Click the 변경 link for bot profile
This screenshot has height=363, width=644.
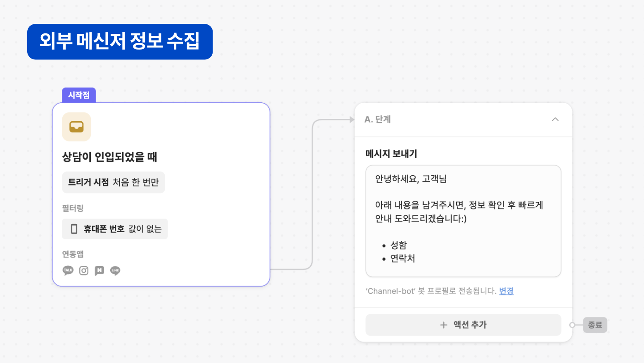pos(506,291)
